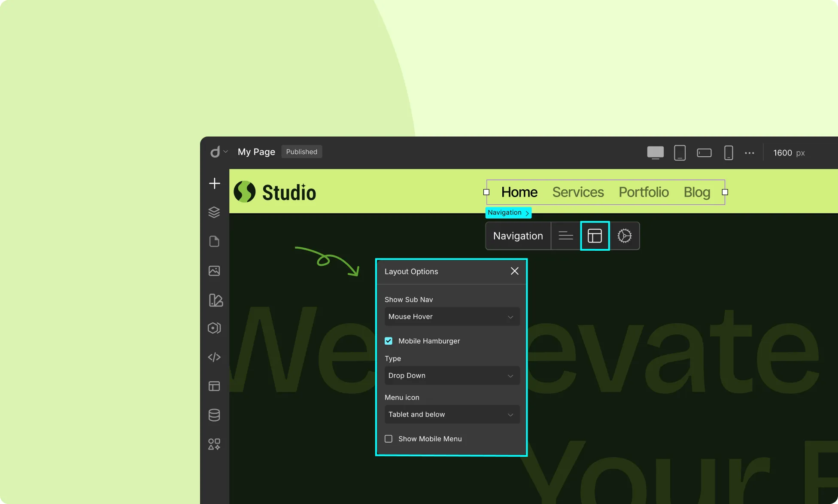Viewport: 838px width, 504px height.
Task: Click the Navigation layout options icon
Action: (595, 236)
